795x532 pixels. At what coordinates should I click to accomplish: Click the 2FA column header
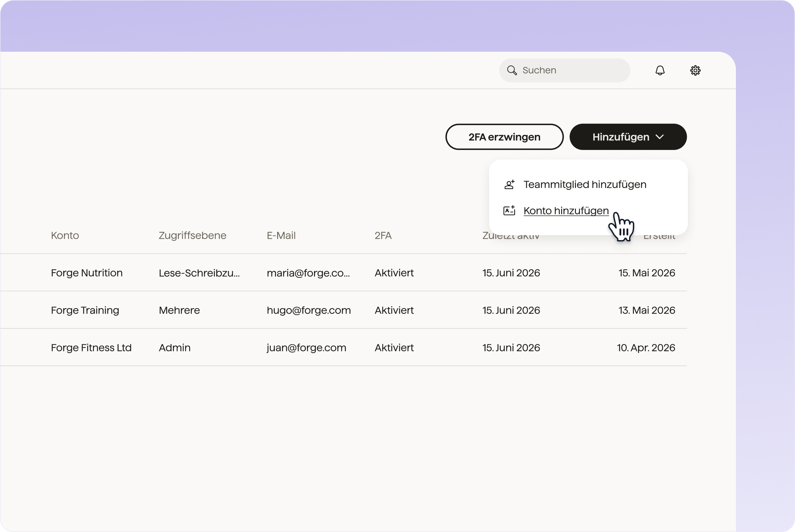pos(383,235)
